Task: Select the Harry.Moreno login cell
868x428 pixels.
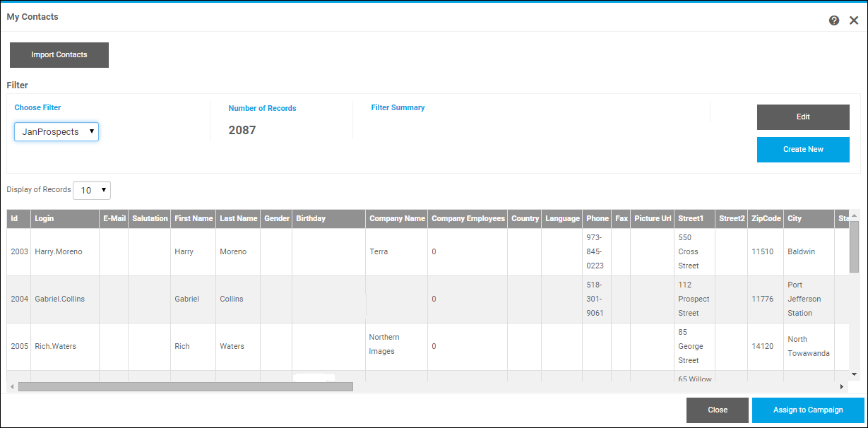Action: click(59, 252)
